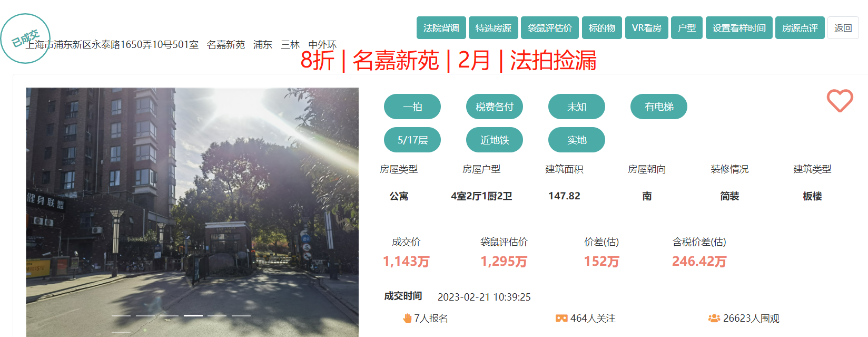Click the people icon beside 26623人围观

pyautogui.click(x=714, y=318)
